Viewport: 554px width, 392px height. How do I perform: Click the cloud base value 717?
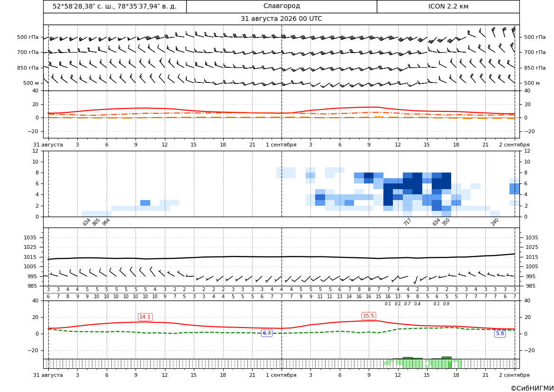[x=407, y=222]
